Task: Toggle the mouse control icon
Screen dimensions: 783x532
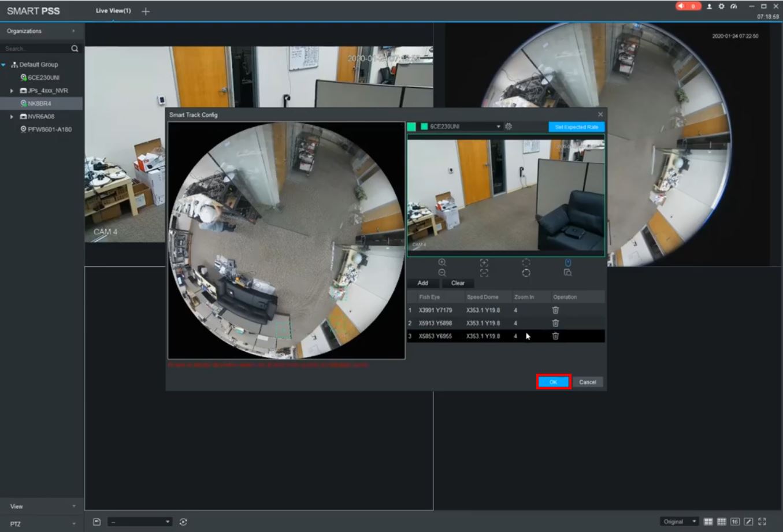Action: 568,262
